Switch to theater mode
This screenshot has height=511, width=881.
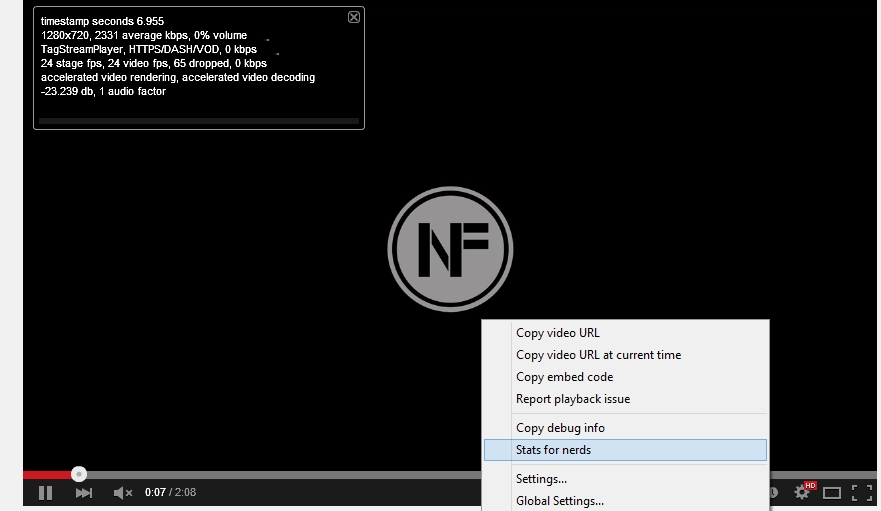tap(832, 493)
